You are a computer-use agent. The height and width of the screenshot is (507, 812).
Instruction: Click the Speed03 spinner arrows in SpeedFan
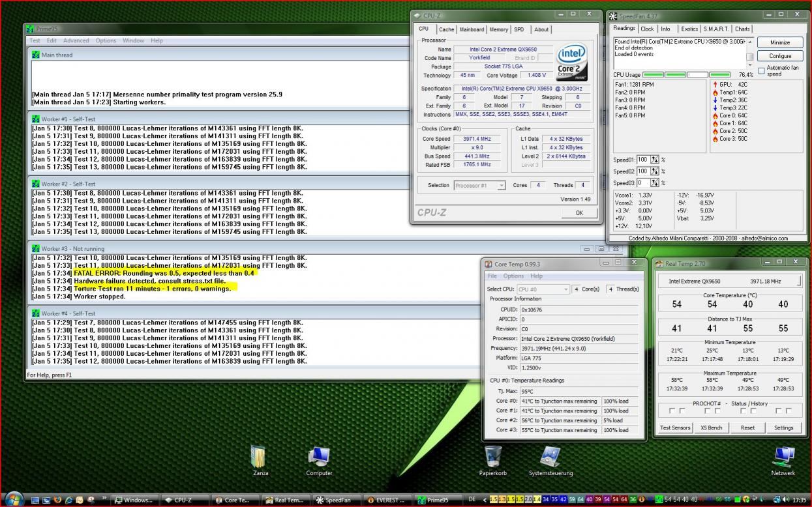(655, 183)
